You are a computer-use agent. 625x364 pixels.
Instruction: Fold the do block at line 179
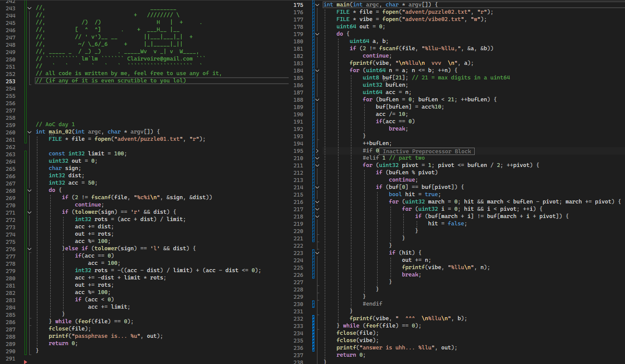(x=317, y=34)
